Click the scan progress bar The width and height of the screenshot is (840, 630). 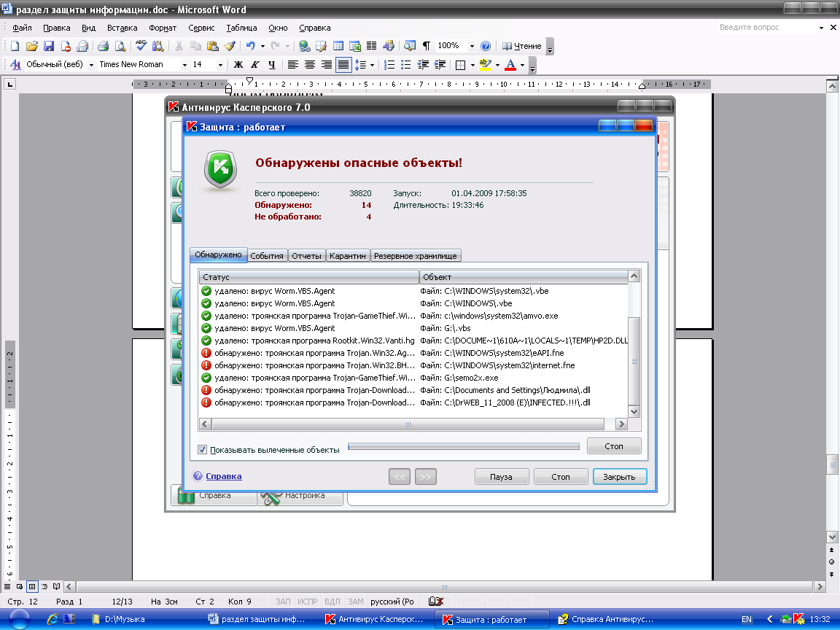(x=464, y=446)
